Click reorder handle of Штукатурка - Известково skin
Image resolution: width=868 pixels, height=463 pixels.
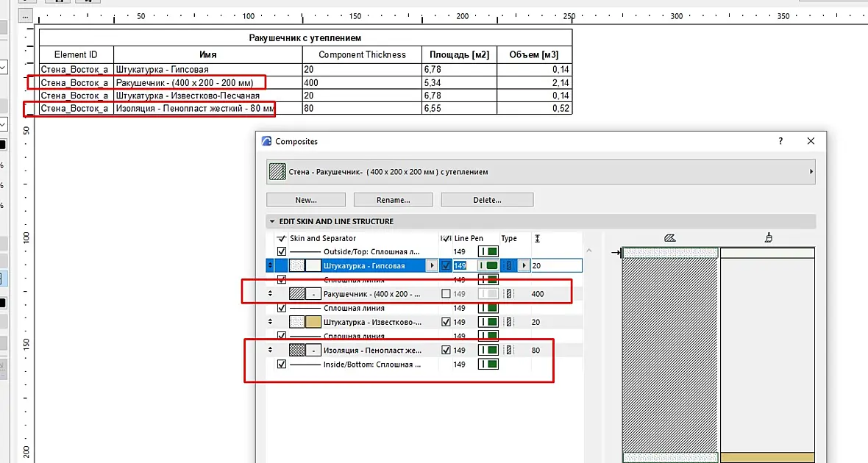[270, 322]
